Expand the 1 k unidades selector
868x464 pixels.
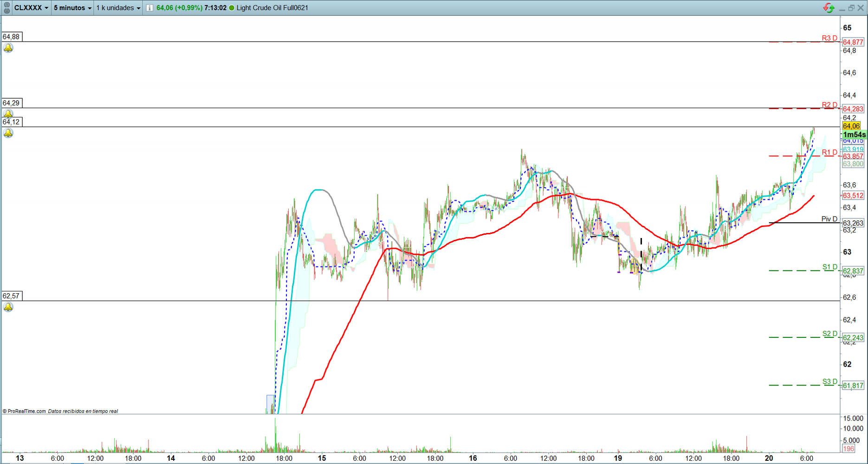coord(118,8)
